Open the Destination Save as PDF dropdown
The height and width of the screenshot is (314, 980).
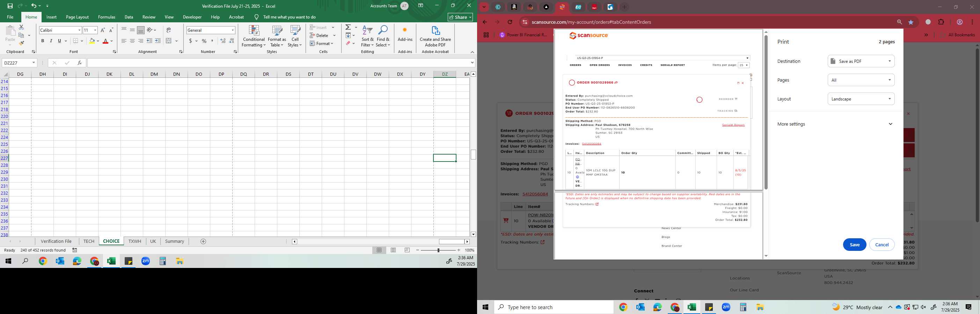[x=861, y=61]
